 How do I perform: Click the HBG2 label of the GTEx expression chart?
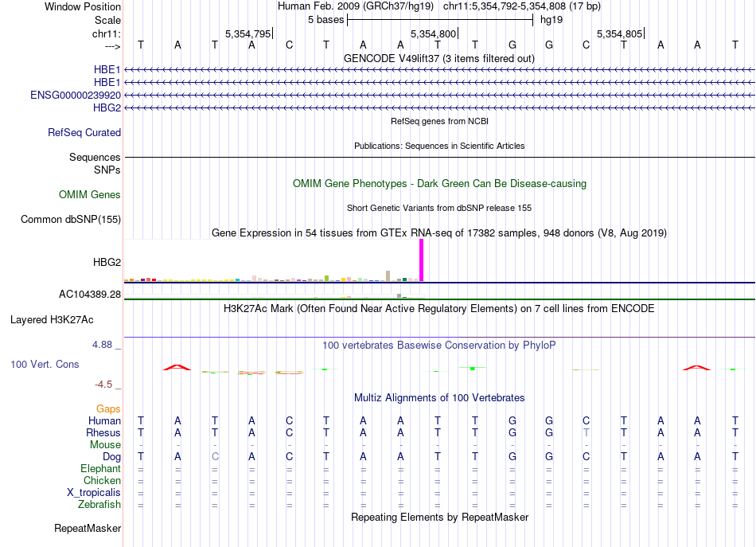[107, 263]
